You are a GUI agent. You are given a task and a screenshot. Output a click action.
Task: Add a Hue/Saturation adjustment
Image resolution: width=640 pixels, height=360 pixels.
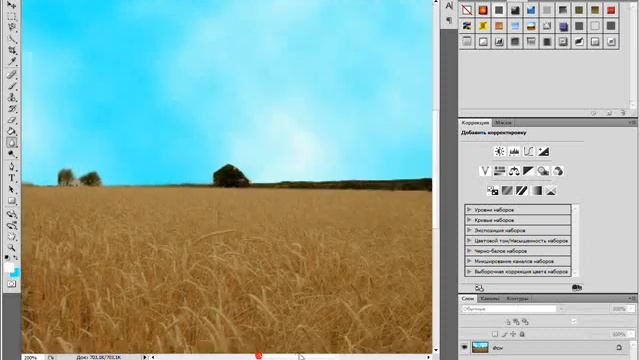click(x=499, y=171)
